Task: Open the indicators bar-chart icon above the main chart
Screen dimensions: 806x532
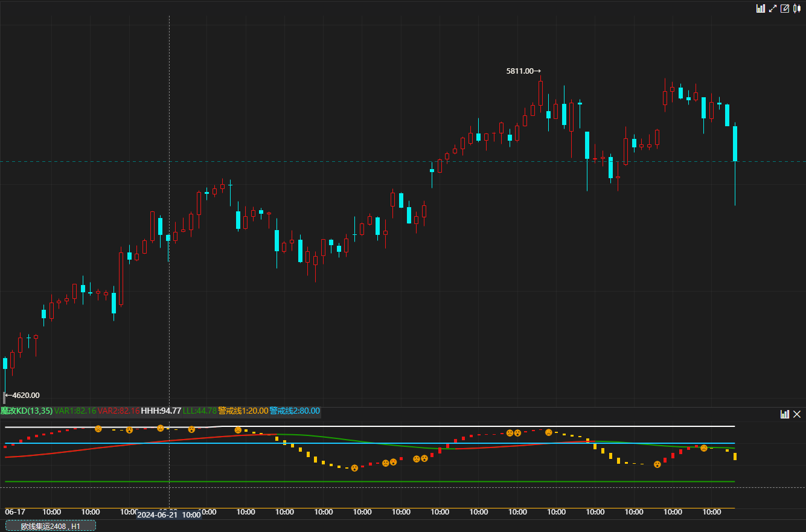Action: [x=761, y=8]
